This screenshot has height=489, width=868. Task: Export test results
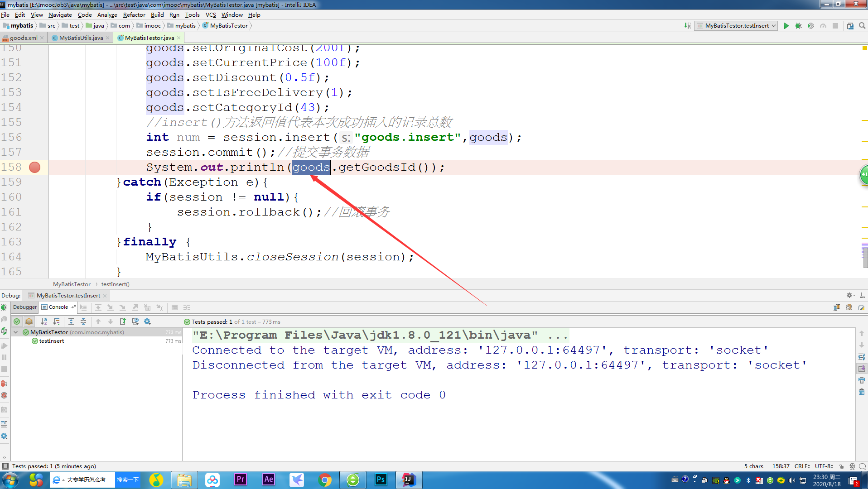point(123,321)
